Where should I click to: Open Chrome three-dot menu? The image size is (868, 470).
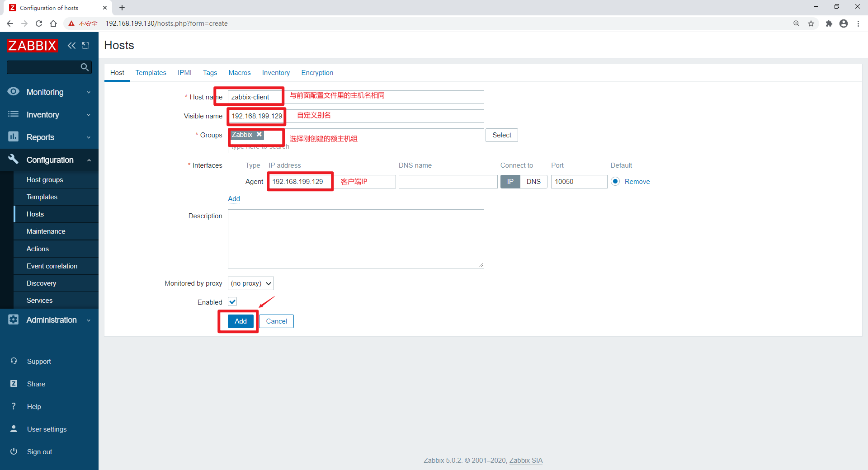point(858,23)
